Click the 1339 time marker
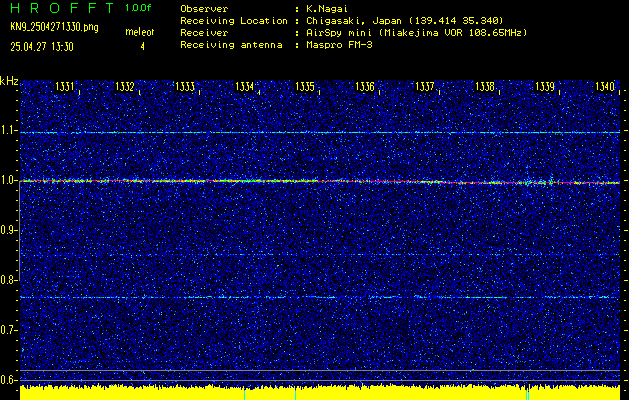Screen dimensions: 629x400 click(x=545, y=87)
